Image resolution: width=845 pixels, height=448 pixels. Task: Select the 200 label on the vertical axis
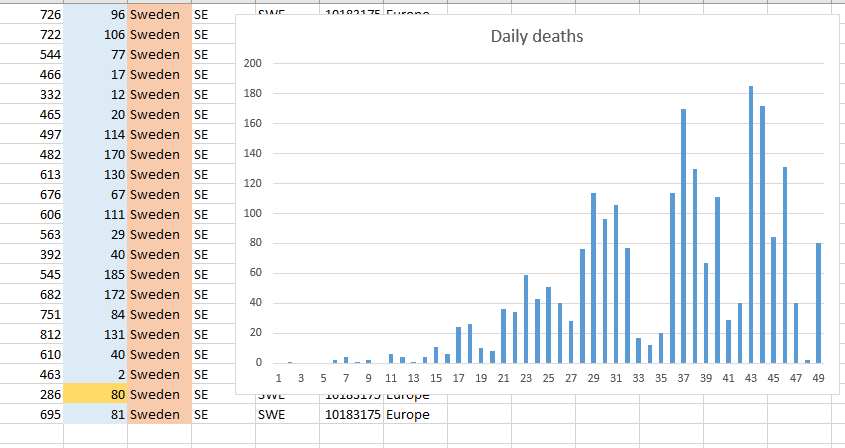[253, 64]
